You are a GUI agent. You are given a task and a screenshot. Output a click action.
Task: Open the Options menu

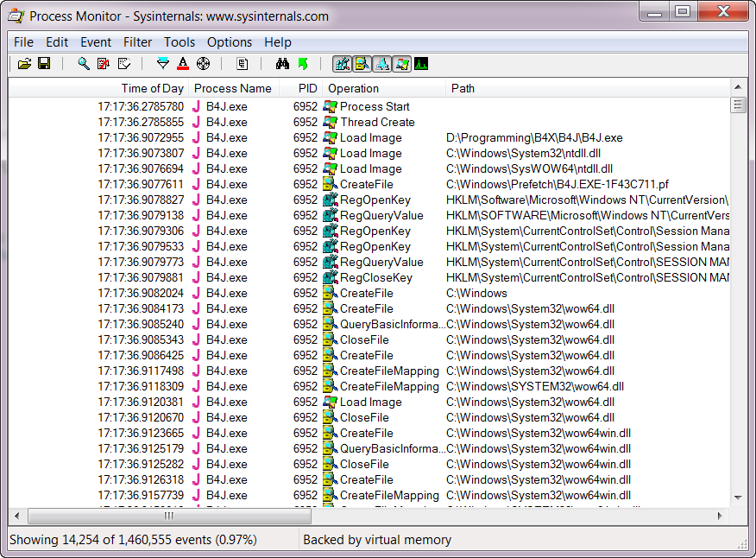230,42
